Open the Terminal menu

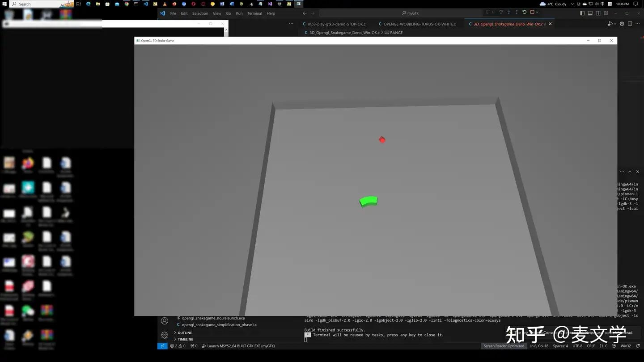tap(254, 13)
